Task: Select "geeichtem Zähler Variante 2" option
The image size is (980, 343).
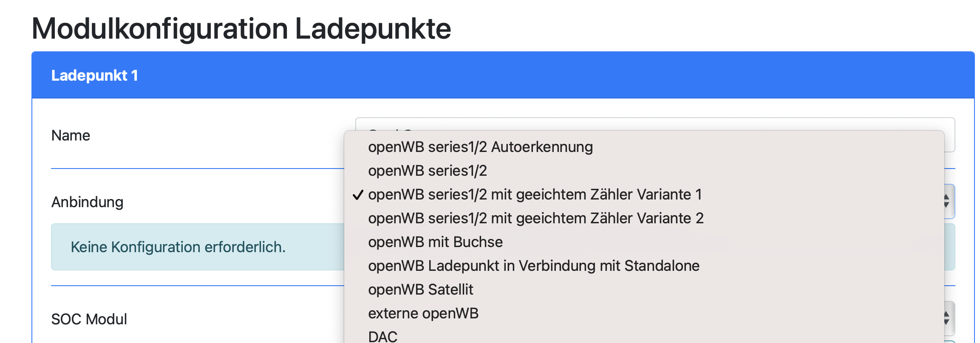Action: (x=535, y=218)
